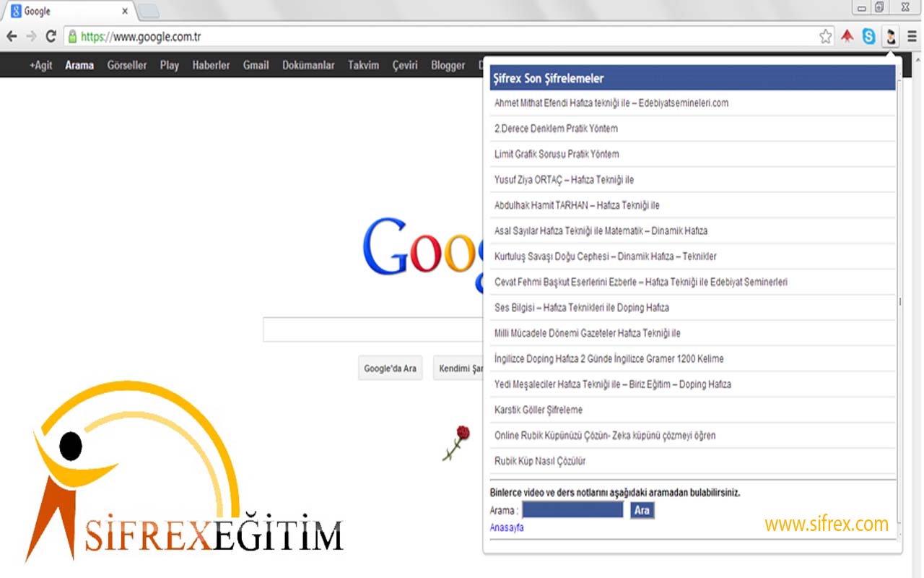Open the Skype extension icon
Viewport: 924px width, 578px height.
[868, 37]
